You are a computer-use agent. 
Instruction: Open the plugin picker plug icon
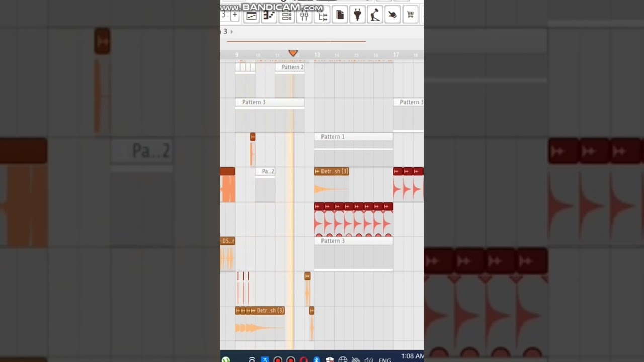click(x=357, y=15)
